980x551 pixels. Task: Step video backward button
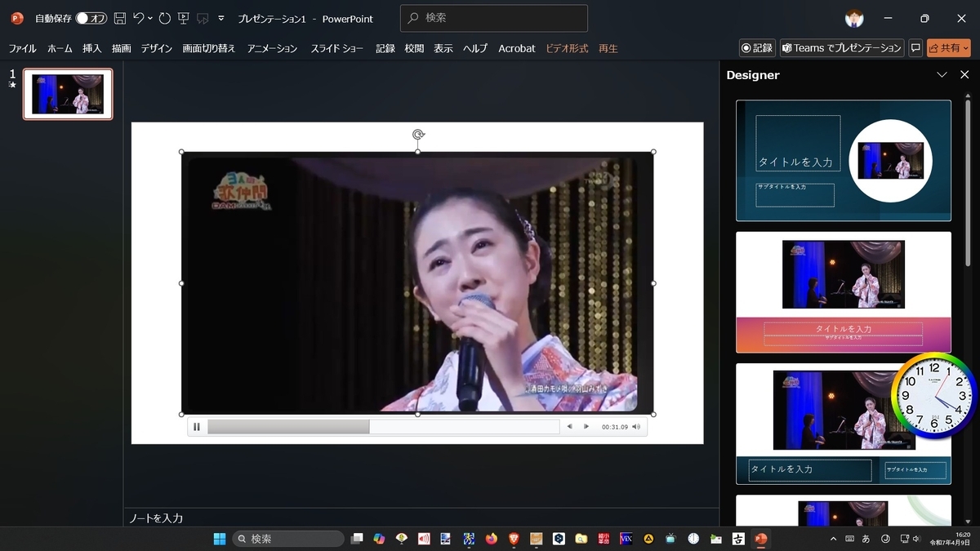570,426
